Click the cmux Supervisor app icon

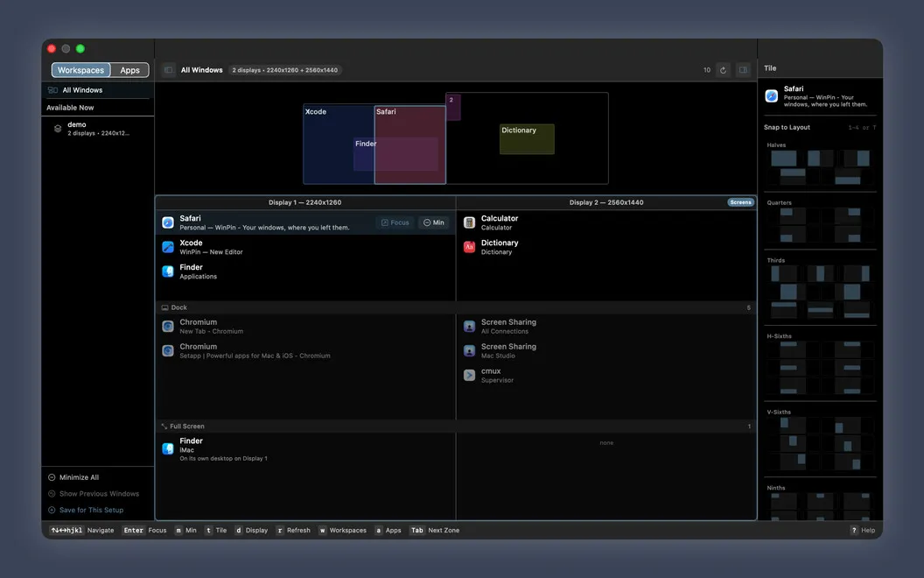pyautogui.click(x=469, y=375)
